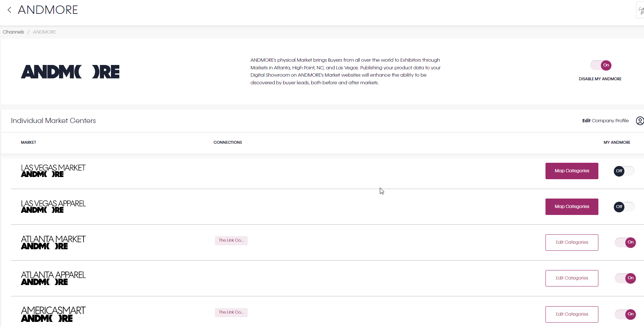Click the DISABLE MY ANDMORE label
The width and height of the screenshot is (644, 327).
click(x=600, y=79)
